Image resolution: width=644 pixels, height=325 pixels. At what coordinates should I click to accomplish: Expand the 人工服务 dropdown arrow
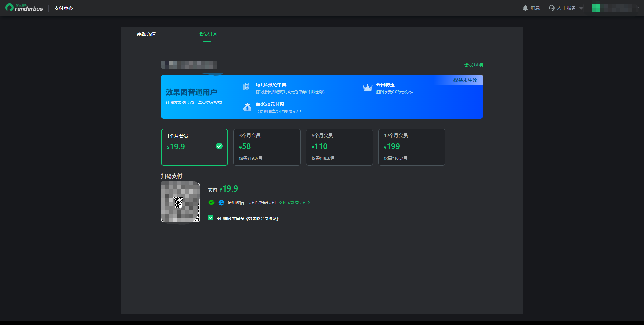pyautogui.click(x=581, y=8)
